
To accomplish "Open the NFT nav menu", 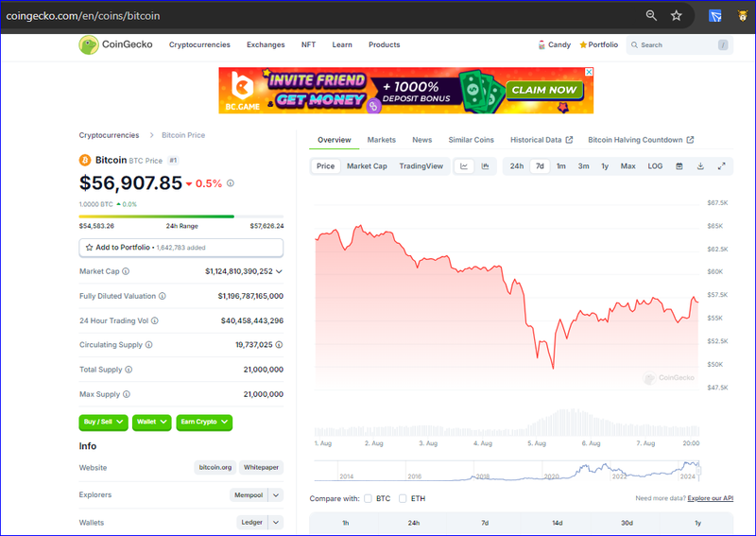I will [x=309, y=44].
